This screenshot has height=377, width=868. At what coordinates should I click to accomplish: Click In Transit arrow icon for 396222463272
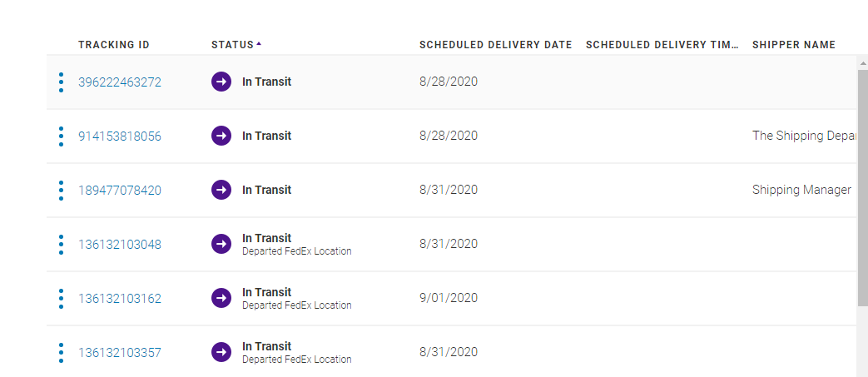[221, 82]
